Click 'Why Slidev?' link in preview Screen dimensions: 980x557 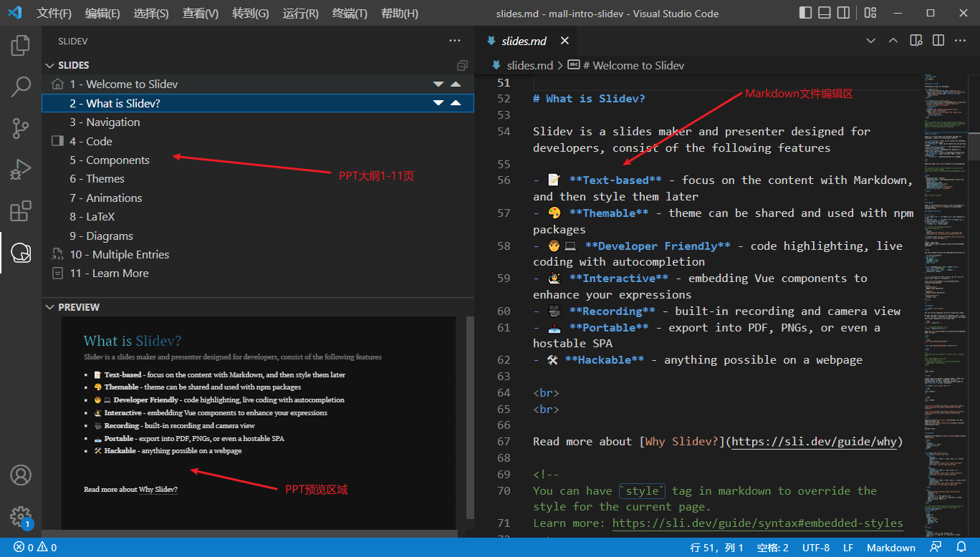coord(158,490)
